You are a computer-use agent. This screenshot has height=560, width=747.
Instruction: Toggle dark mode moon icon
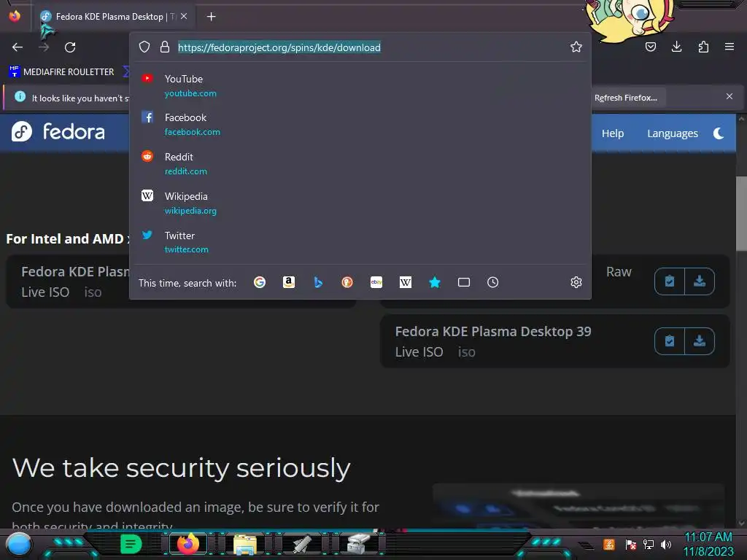click(x=719, y=133)
